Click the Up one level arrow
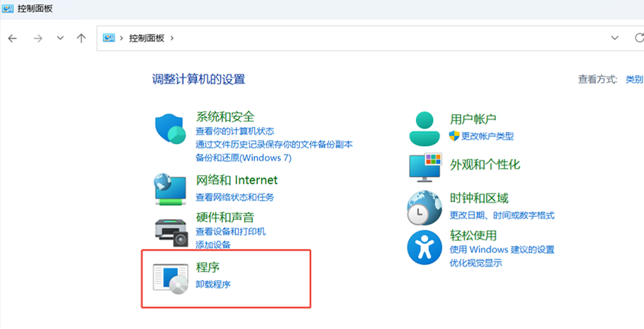This screenshot has width=644, height=329. [81, 38]
